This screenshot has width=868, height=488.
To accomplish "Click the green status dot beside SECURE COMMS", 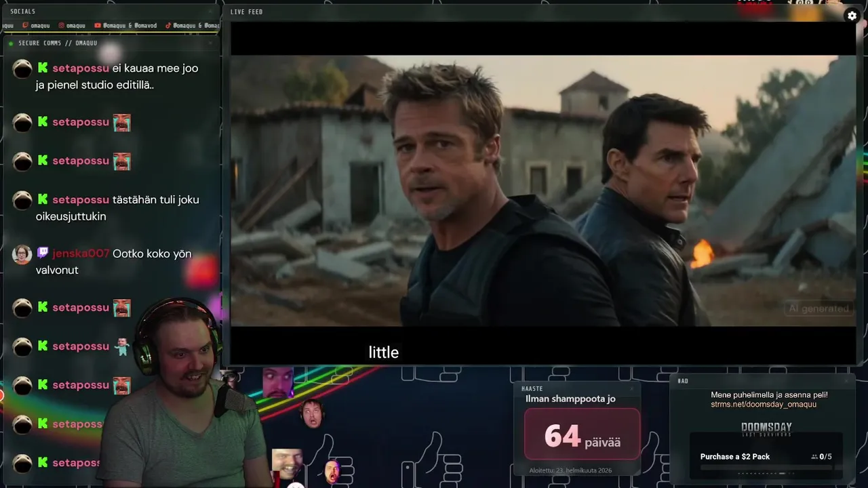I will coord(11,43).
